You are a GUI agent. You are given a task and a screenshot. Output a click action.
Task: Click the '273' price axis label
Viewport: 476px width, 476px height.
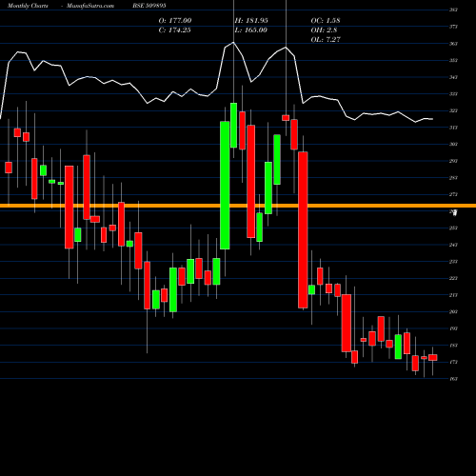pyautogui.click(x=453, y=194)
